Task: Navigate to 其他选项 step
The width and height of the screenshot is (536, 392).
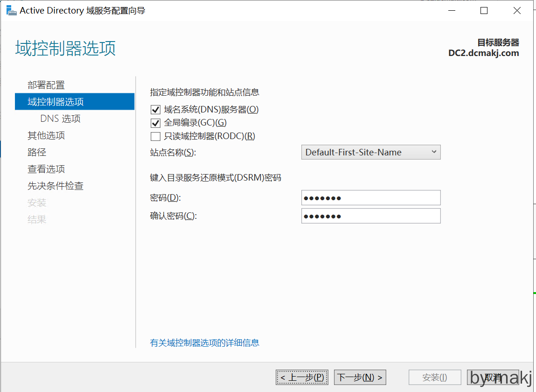Action: 46,135
